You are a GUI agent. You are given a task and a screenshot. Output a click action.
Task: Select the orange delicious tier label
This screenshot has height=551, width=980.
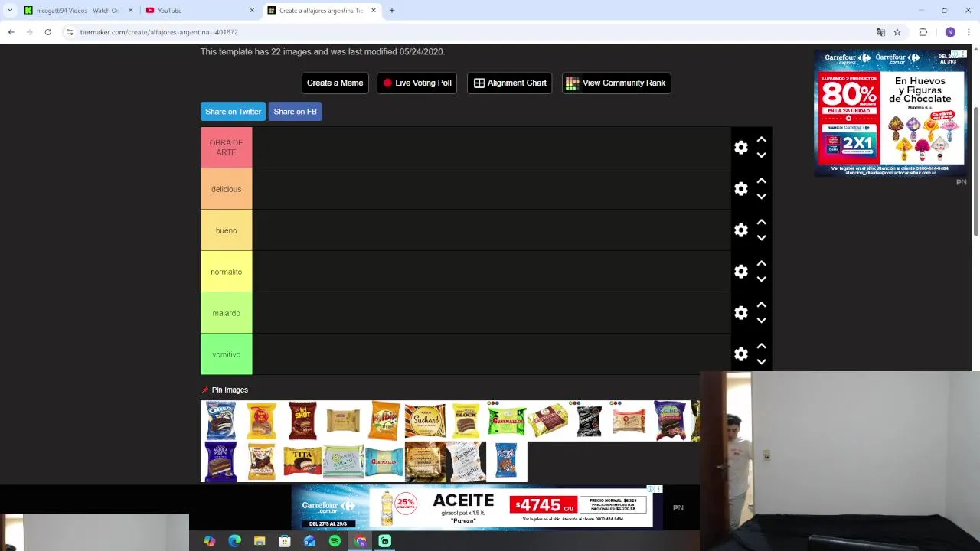(226, 189)
